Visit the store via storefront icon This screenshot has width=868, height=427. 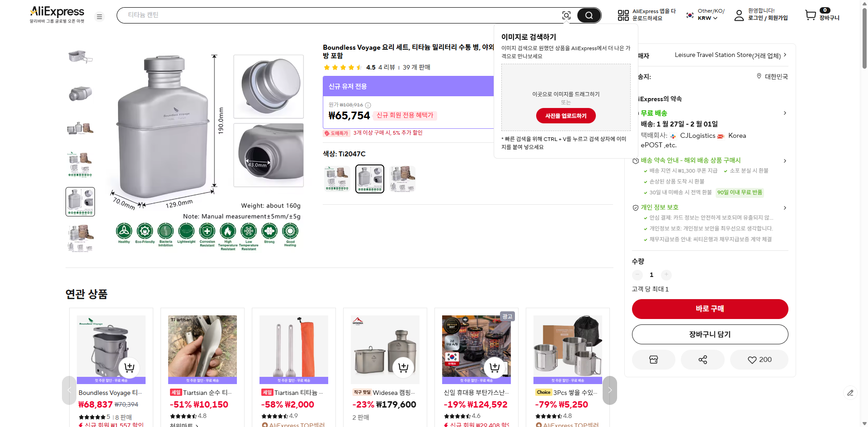click(x=653, y=360)
